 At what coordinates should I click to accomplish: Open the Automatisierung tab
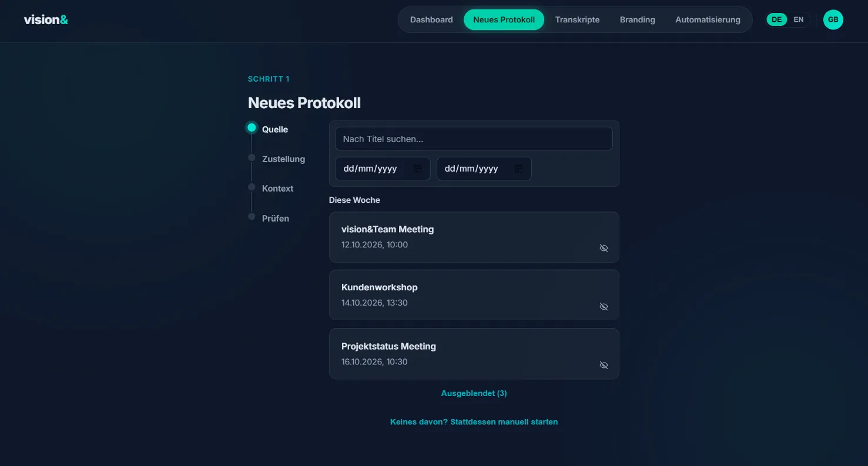tap(708, 19)
